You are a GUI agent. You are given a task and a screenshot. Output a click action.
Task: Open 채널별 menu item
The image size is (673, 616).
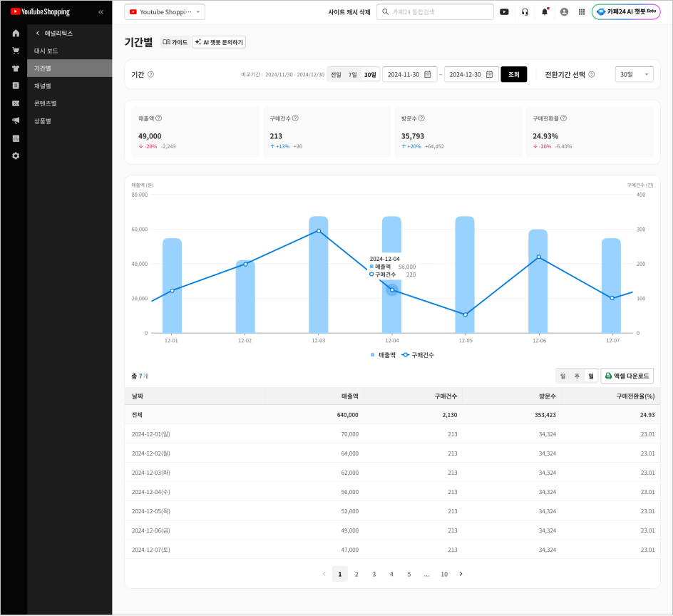click(x=70, y=86)
